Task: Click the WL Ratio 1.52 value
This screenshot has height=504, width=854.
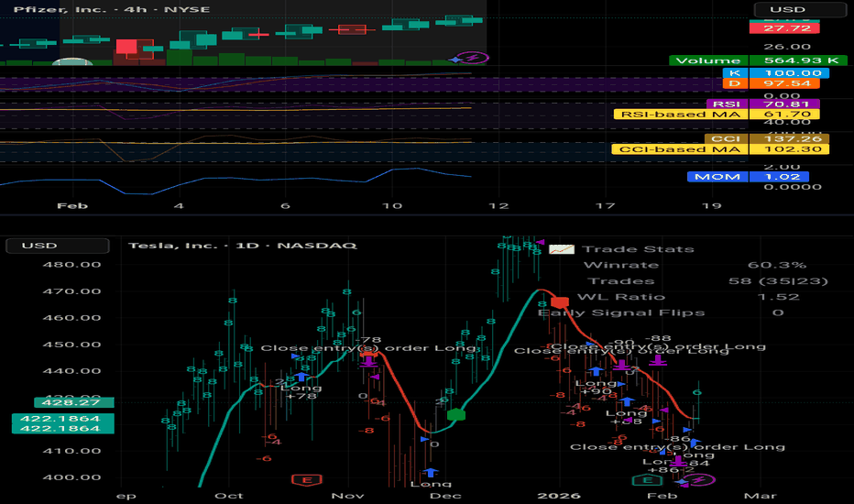Action: point(779,297)
